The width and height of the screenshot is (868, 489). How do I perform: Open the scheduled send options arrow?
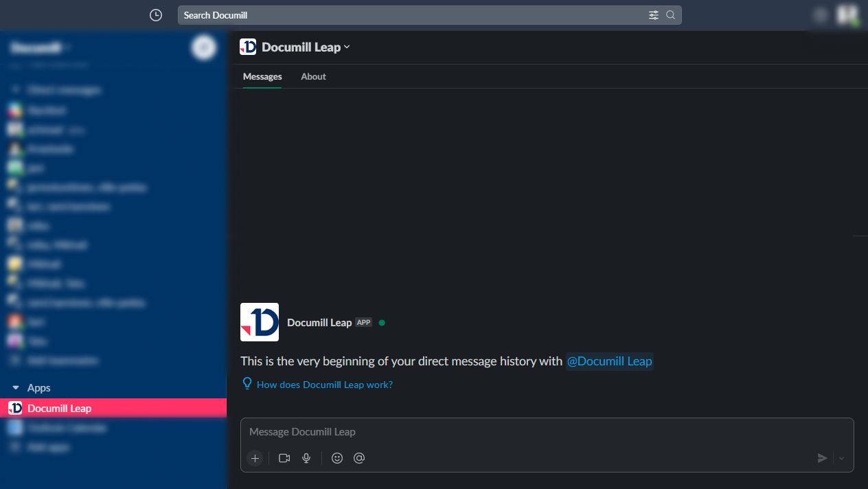click(x=840, y=458)
